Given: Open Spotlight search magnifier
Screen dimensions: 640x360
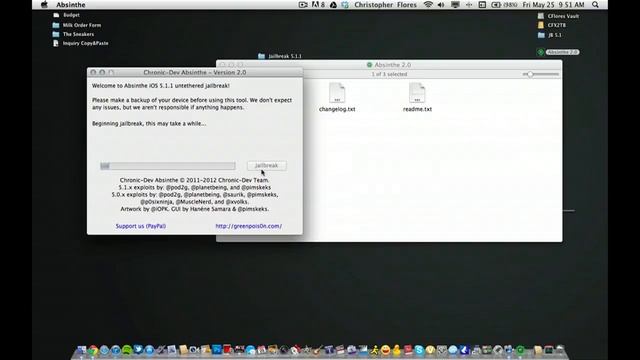Looking at the screenshot, I should (595, 5).
